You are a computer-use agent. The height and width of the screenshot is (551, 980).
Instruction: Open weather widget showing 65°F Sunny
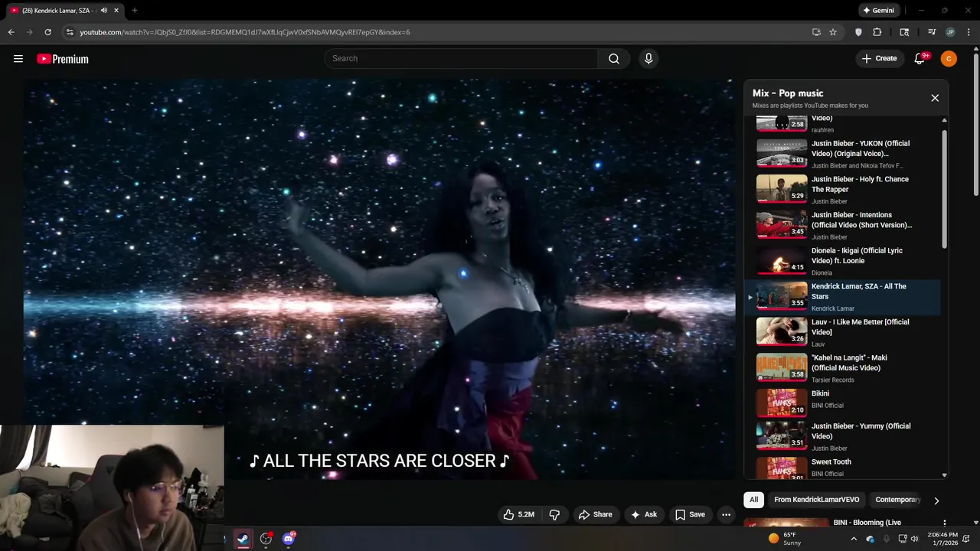[785, 539]
